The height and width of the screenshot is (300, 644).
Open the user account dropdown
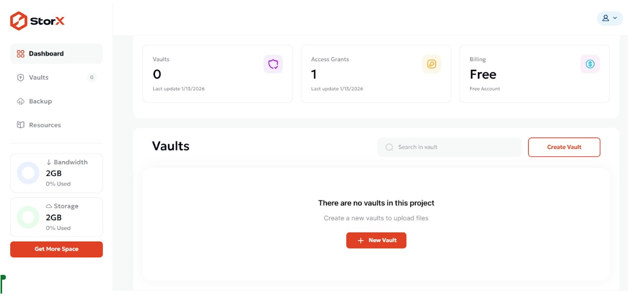(x=610, y=18)
